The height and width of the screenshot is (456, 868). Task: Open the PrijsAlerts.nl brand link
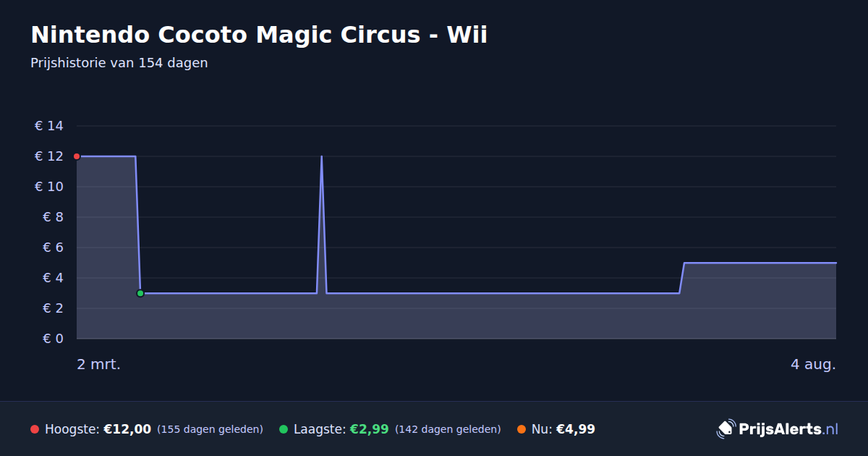tap(778, 429)
